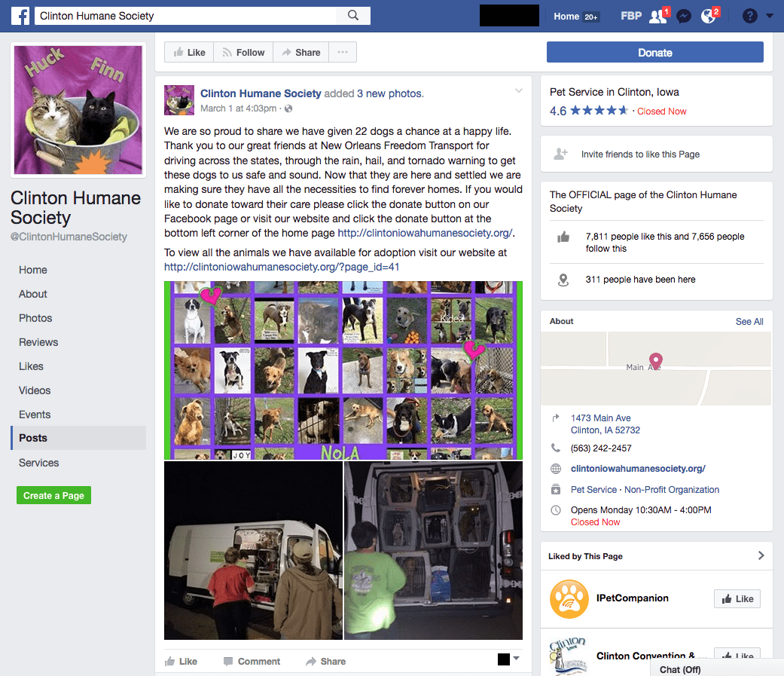This screenshot has height=676, width=784.
Task: Click the search magnifier icon
Action: pos(353,16)
